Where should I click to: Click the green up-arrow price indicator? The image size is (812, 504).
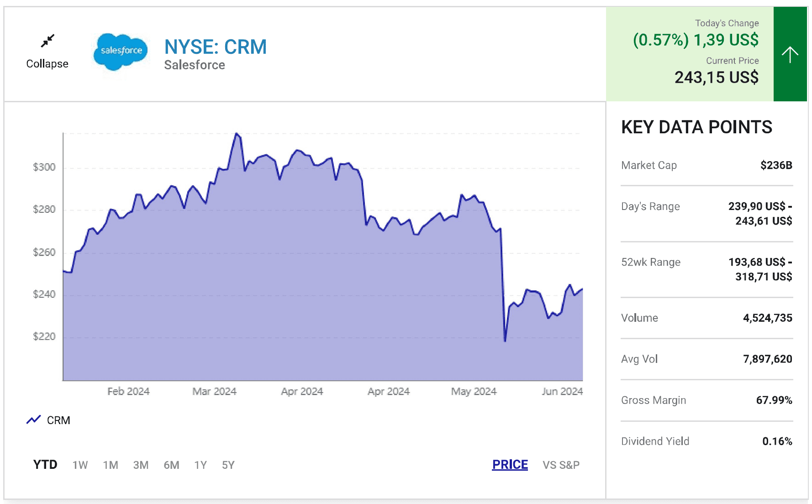click(790, 54)
